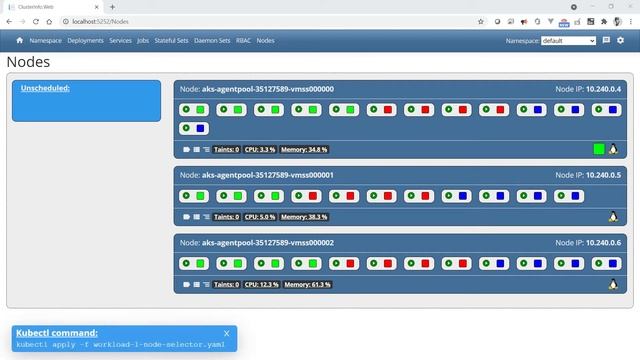Close the Kubectl command popup
640x360 pixels.
coord(227,333)
